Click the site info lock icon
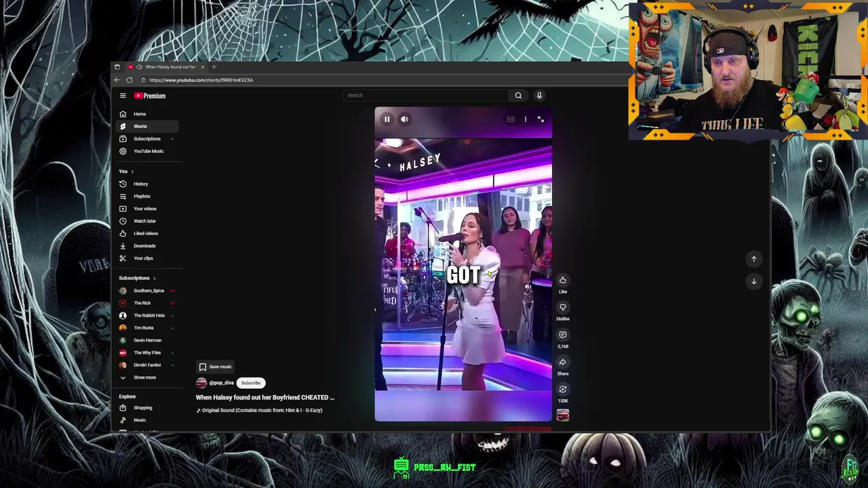The width and height of the screenshot is (868, 488). 142,80
